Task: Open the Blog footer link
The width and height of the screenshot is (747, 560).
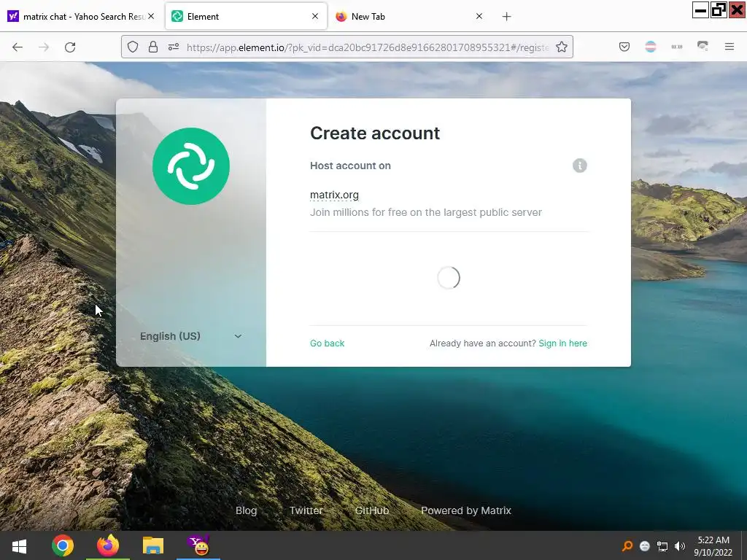Action: [247, 510]
